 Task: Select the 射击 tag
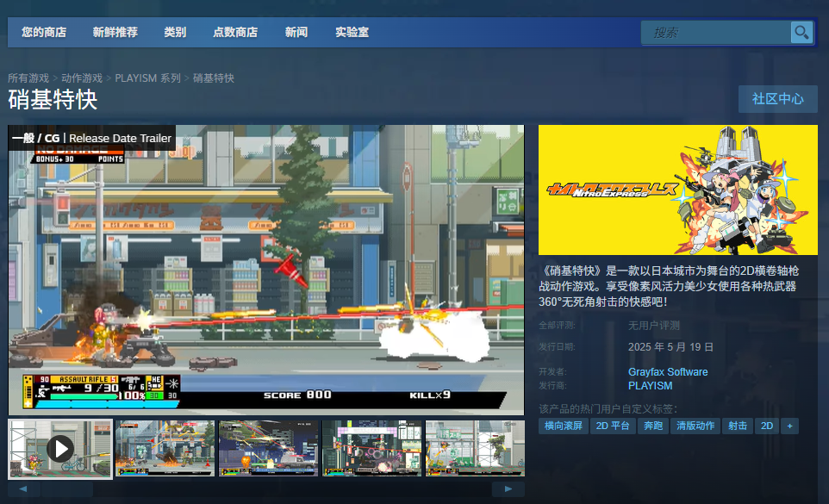coord(738,426)
